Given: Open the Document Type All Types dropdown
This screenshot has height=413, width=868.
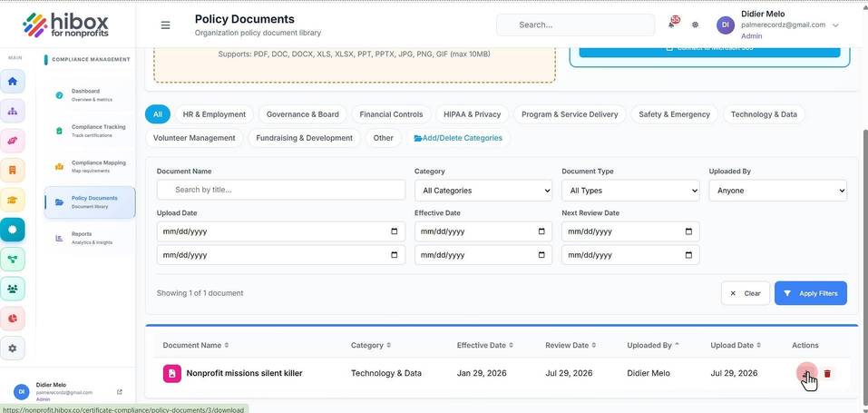Looking at the screenshot, I should click(630, 190).
